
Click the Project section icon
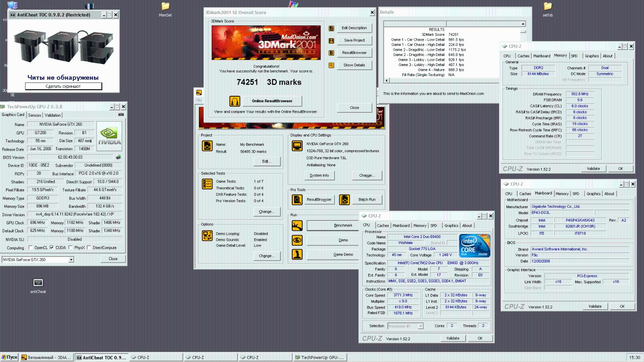pyautogui.click(x=207, y=146)
